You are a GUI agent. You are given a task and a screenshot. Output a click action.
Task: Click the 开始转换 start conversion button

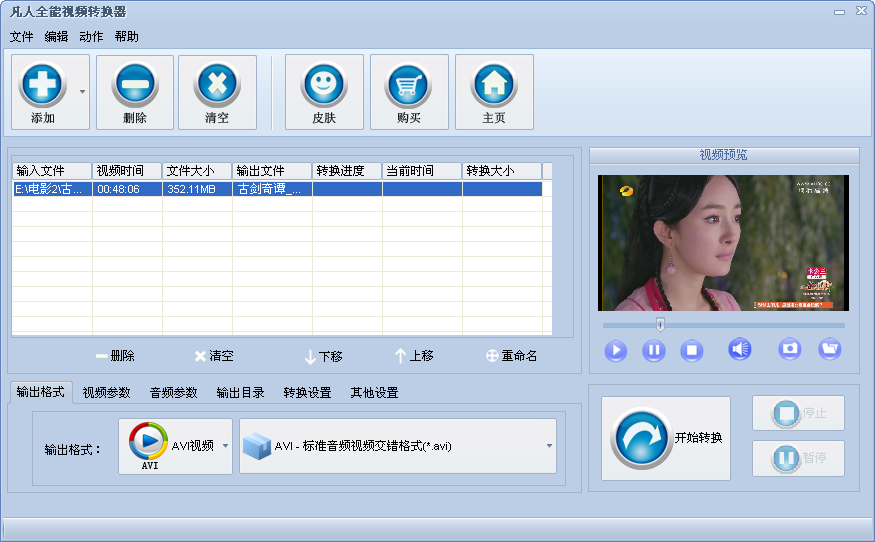[x=666, y=438]
